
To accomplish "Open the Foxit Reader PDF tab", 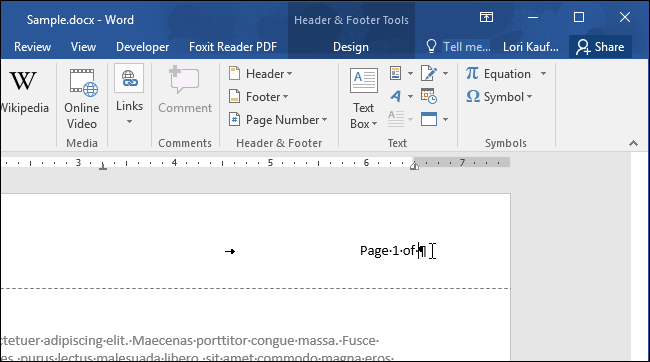I will [x=233, y=47].
